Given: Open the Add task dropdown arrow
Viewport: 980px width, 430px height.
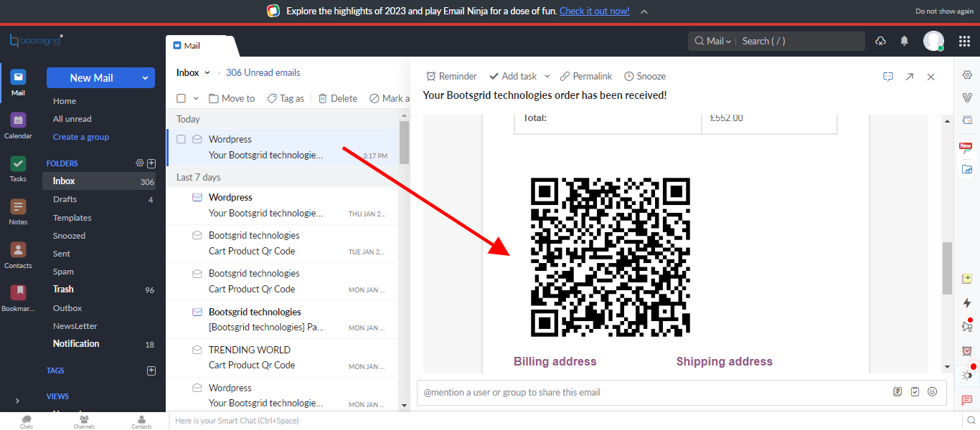Looking at the screenshot, I should click(x=547, y=76).
